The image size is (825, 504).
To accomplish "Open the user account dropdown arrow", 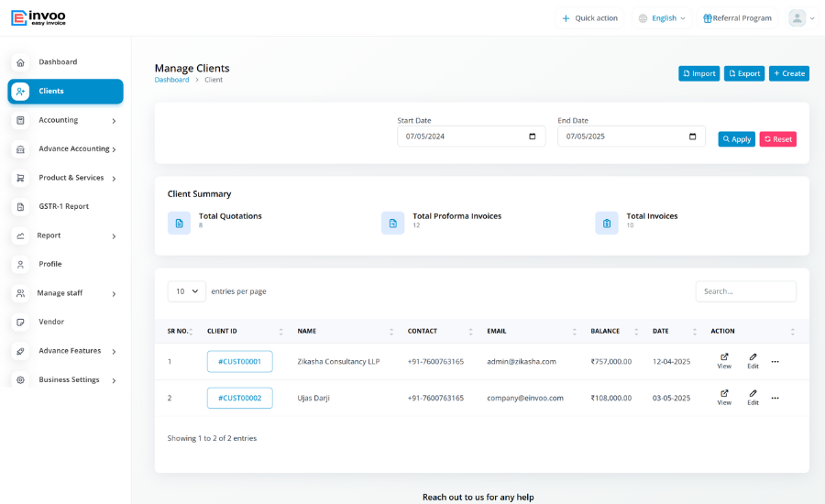I will pyautogui.click(x=812, y=18).
